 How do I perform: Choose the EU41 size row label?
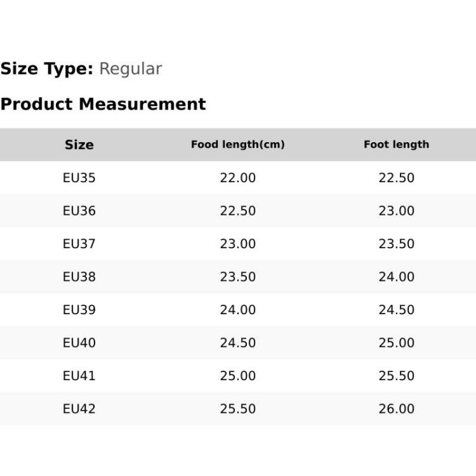pyautogui.click(x=79, y=376)
